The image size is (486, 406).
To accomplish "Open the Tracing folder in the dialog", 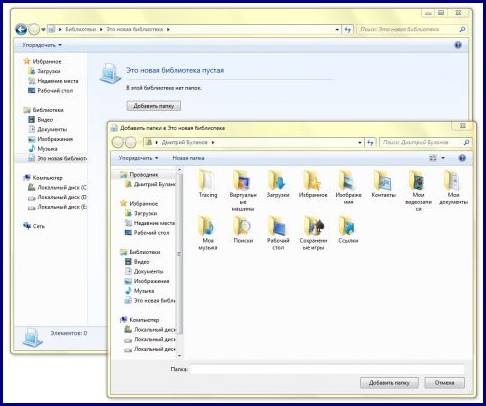I will tap(208, 184).
